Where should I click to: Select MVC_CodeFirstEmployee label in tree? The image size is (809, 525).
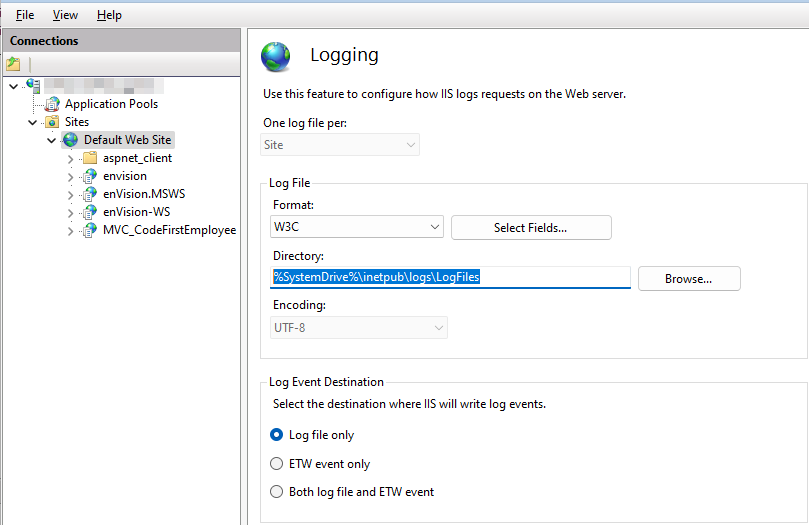click(x=169, y=230)
